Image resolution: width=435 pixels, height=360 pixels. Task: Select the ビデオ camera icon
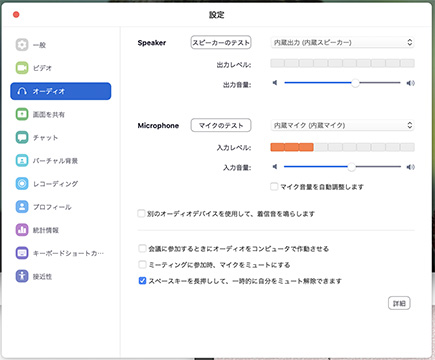22,68
